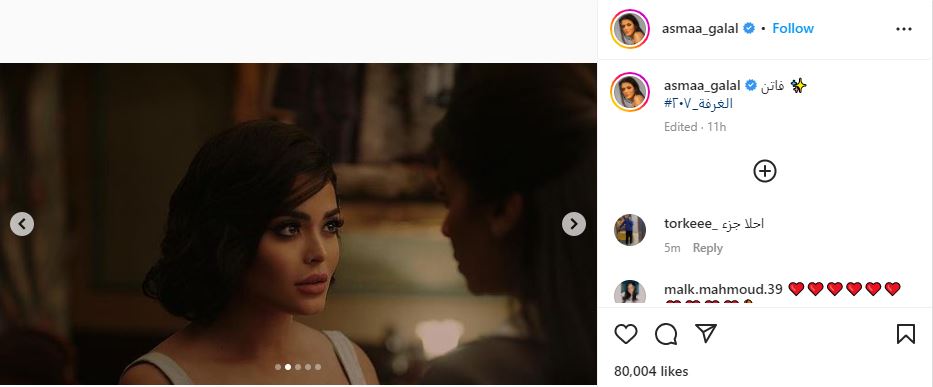
Task: Click the verified badge in the caption
Action: pyautogui.click(x=752, y=86)
